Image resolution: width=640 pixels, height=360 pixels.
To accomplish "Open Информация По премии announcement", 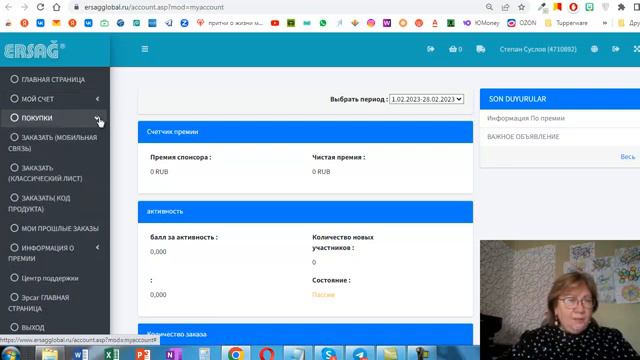I will tap(526, 118).
